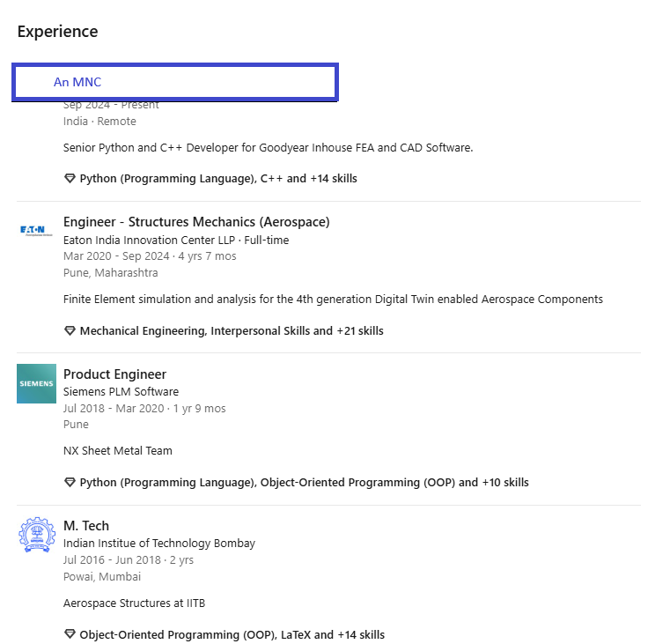
Task: Open the Eaton company logo
Action: [x=36, y=232]
